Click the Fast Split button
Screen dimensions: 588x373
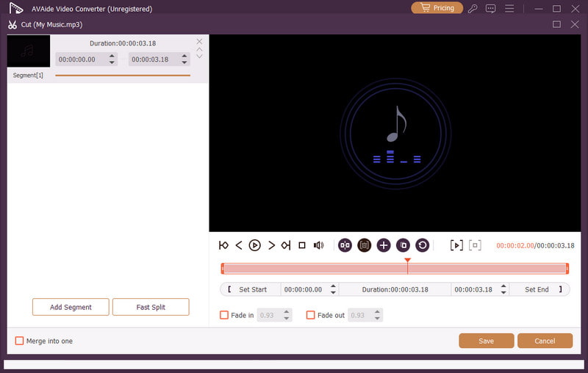click(x=151, y=307)
